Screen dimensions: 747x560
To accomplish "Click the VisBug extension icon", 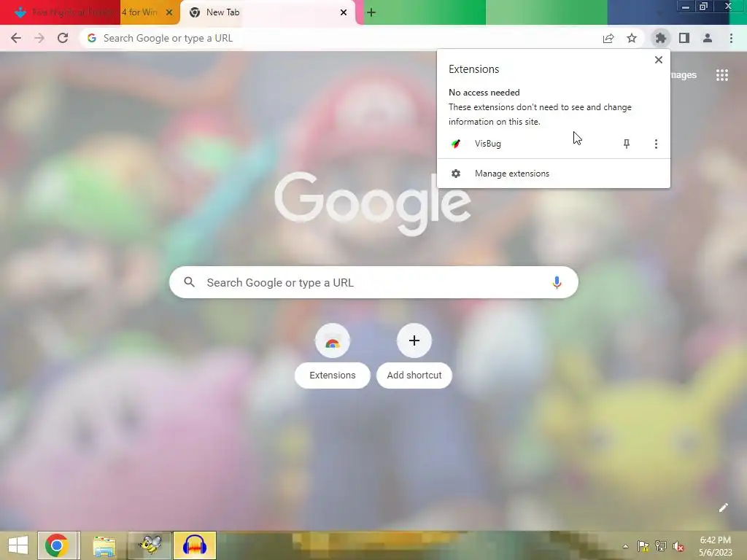I will click(456, 144).
